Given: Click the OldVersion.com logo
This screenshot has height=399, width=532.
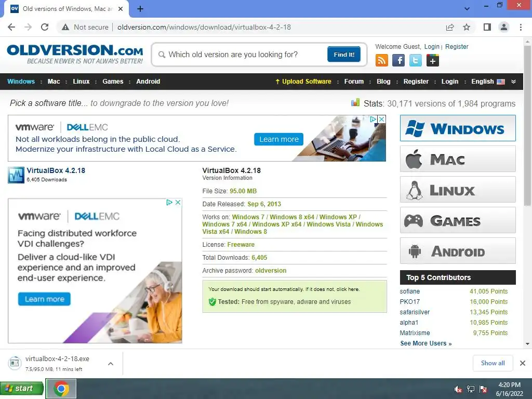Looking at the screenshot, I should point(75,54).
